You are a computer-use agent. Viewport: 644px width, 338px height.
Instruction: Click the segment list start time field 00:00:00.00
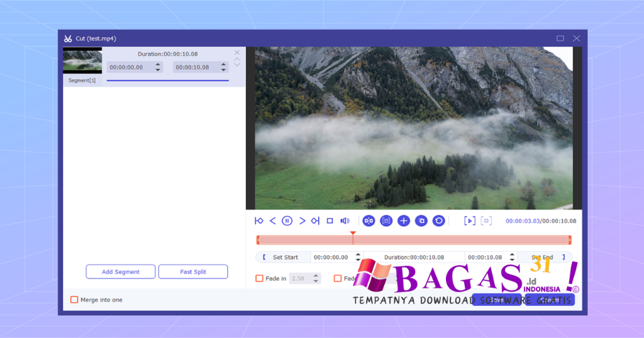coord(130,67)
